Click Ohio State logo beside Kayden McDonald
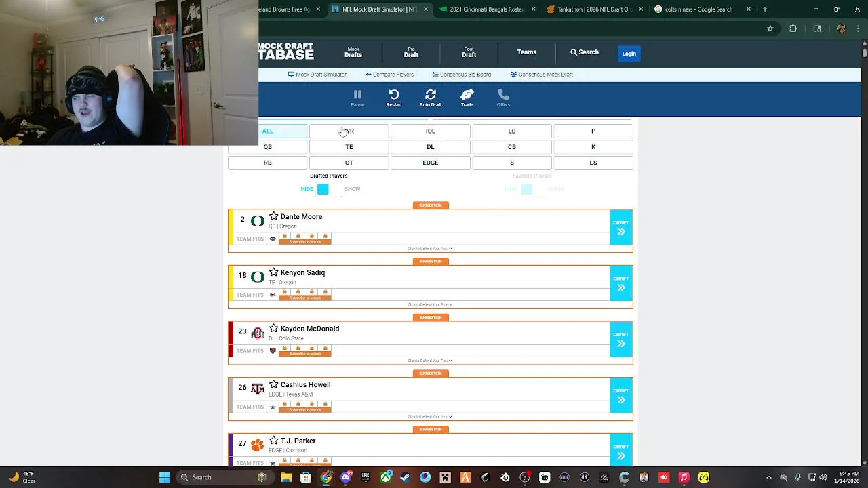868x488 pixels. pyautogui.click(x=258, y=333)
